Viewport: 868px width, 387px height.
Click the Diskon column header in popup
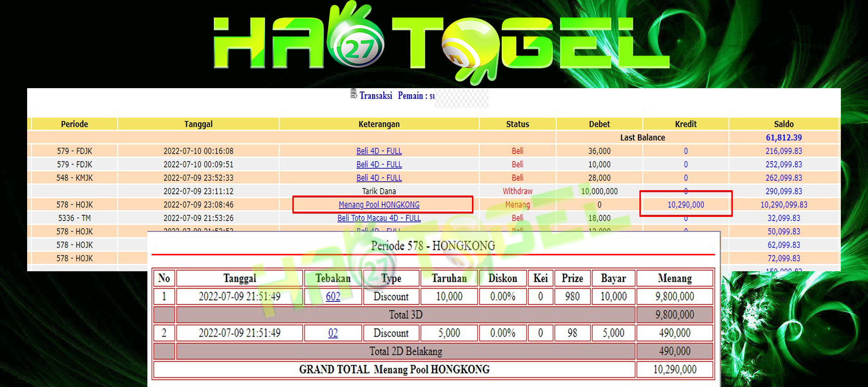click(x=502, y=278)
